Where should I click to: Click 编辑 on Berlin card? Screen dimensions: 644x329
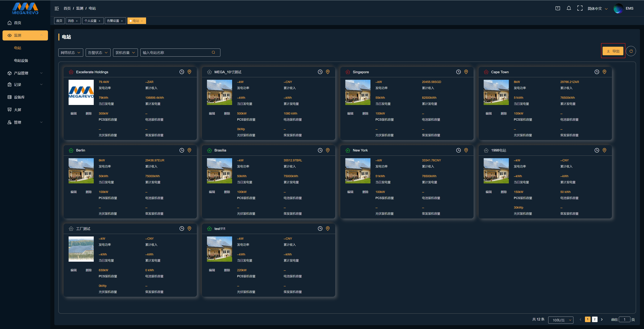click(73, 192)
